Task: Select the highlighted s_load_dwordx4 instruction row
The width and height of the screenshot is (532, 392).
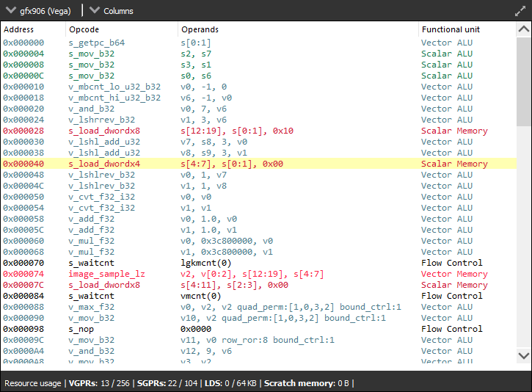Action: click(104, 164)
